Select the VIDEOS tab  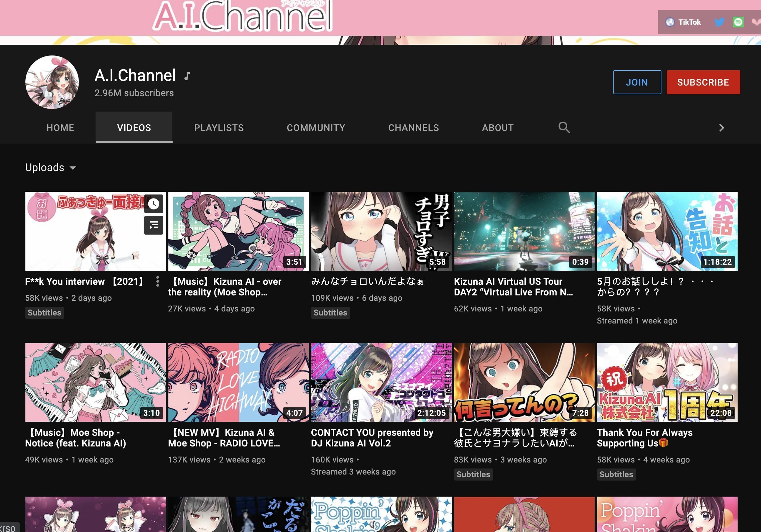coord(134,128)
